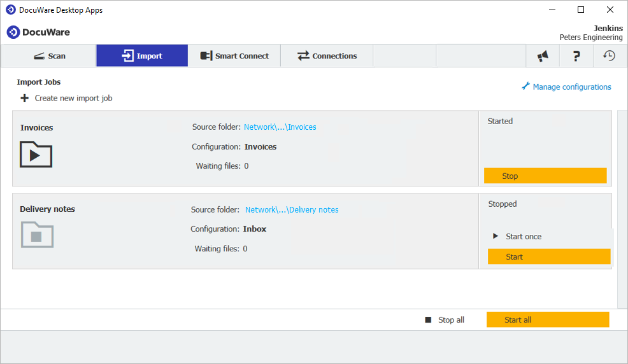This screenshot has width=628, height=364.
Task: Click the wrench icon beside Manage configurations
Action: tap(525, 87)
